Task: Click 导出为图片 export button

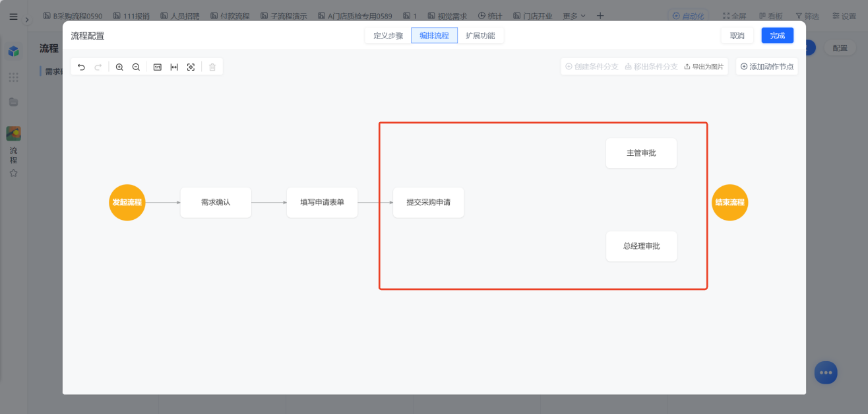Action: [x=704, y=67]
